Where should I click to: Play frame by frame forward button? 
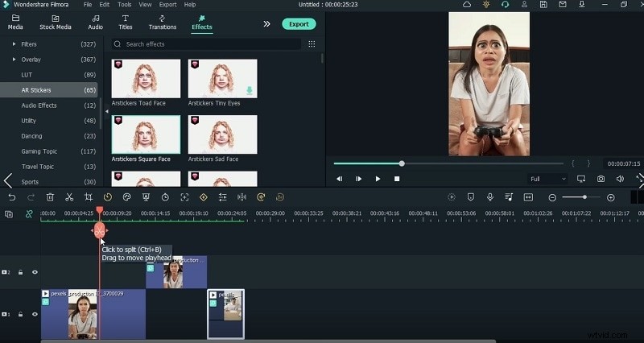point(358,179)
